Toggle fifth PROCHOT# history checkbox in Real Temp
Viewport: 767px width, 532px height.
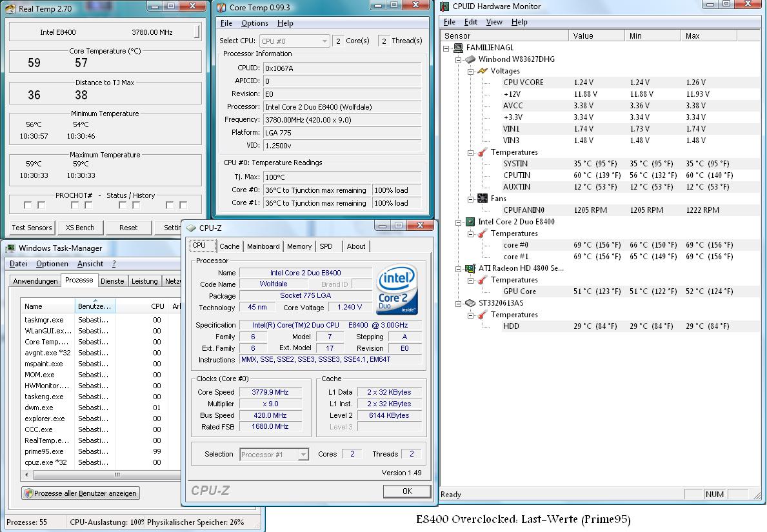coord(123,205)
